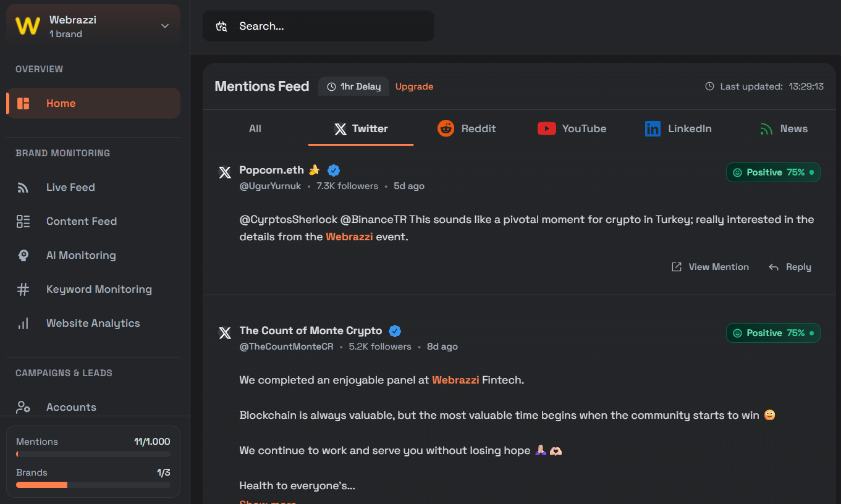Show the All mentions tab
Viewport: 841px width, 504px height.
255,128
